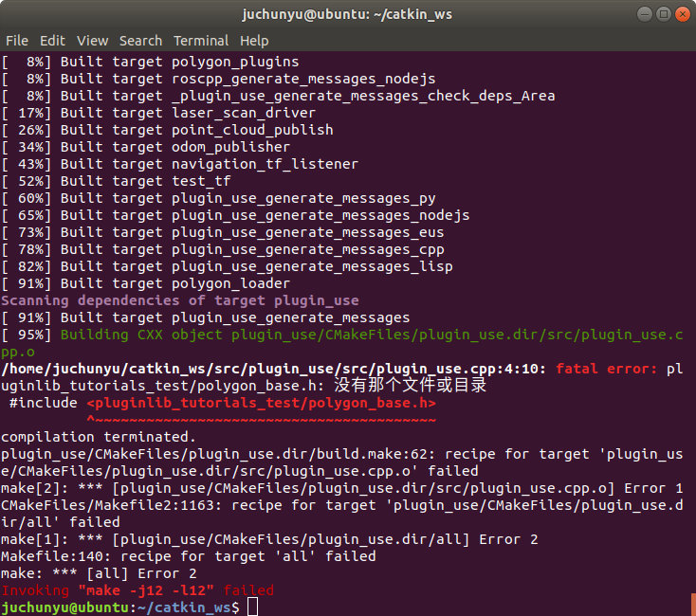Click 'Built target point_cloud_publish' line
The height and width of the screenshot is (616, 696).
(167, 130)
